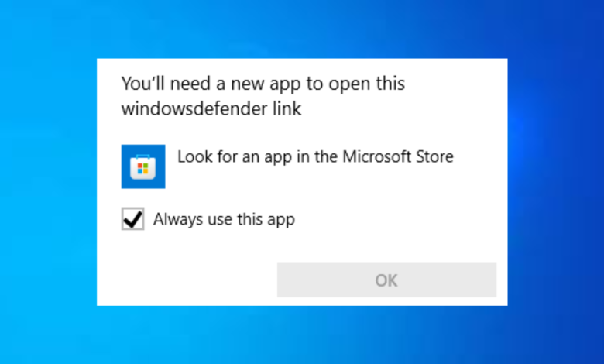Uncheck the Always use this app checkbox

point(133,218)
